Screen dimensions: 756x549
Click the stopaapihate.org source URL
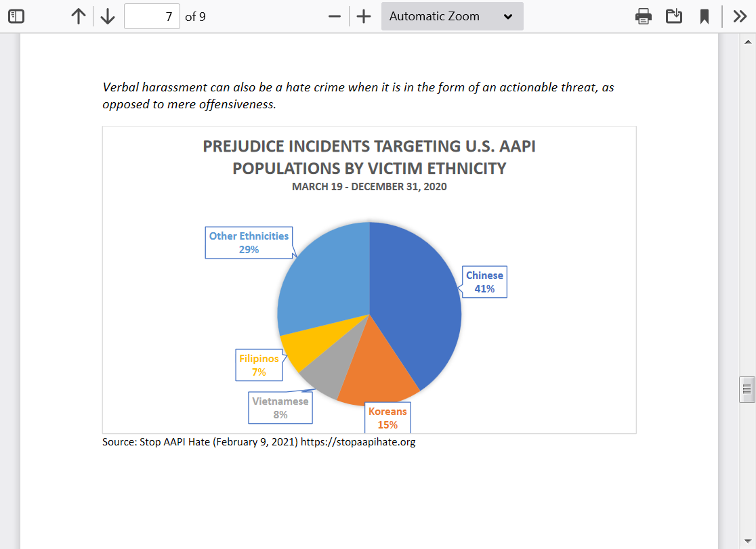[x=358, y=442]
